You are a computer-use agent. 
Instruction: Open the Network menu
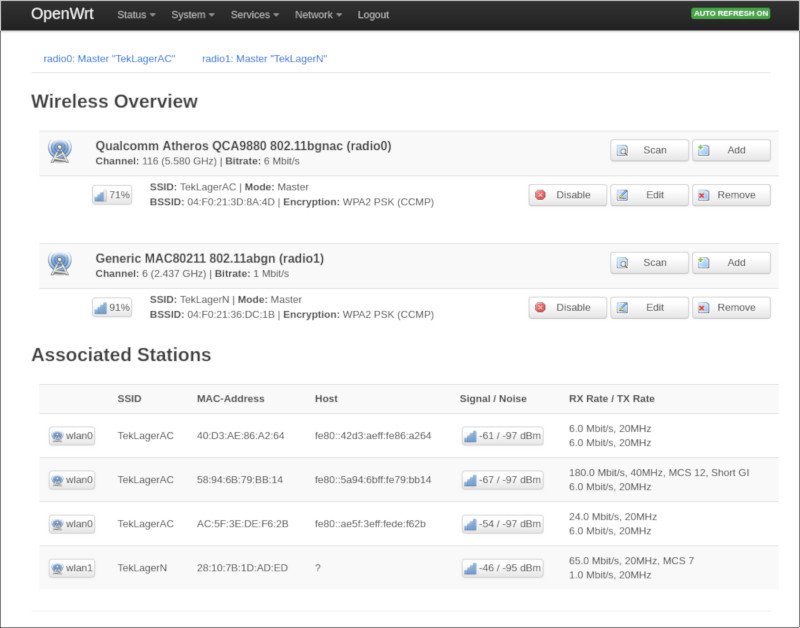(x=317, y=15)
